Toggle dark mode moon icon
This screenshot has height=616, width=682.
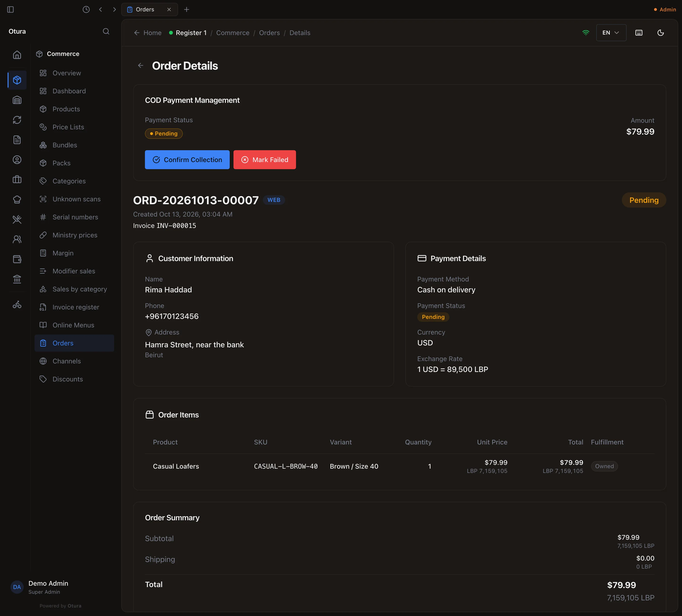click(x=660, y=33)
